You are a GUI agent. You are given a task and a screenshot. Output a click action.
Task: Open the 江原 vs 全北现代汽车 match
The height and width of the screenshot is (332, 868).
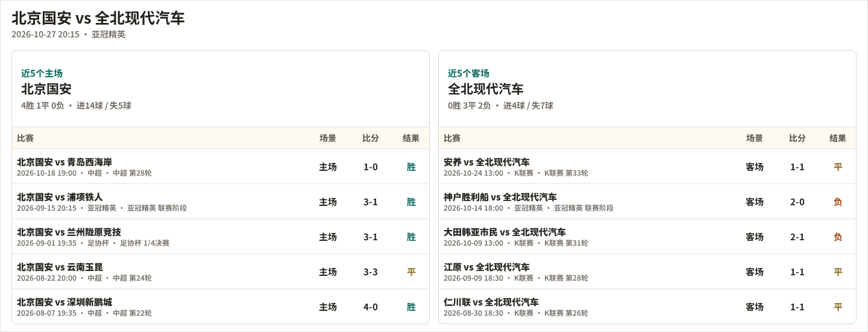647,272
